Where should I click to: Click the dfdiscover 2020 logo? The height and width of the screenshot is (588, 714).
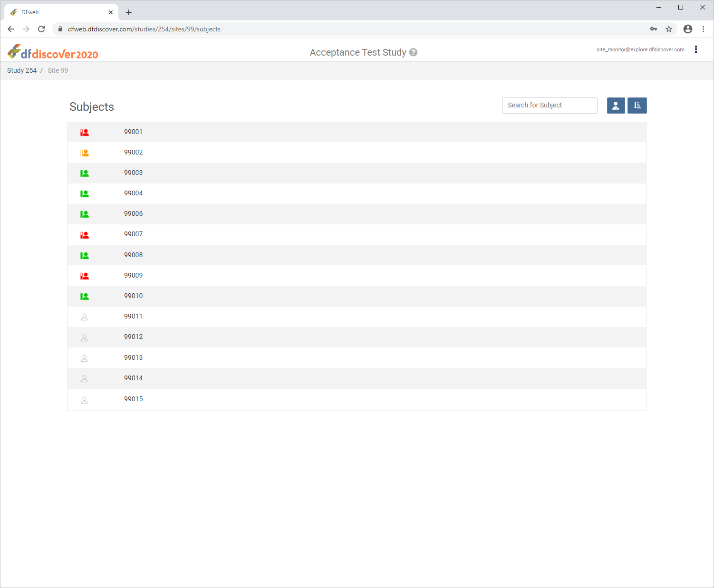tap(53, 52)
